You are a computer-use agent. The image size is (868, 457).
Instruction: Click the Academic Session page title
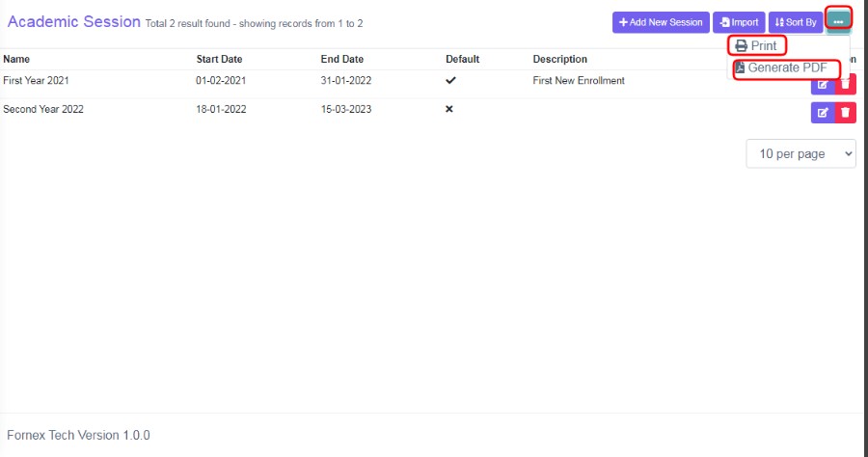pos(74,21)
